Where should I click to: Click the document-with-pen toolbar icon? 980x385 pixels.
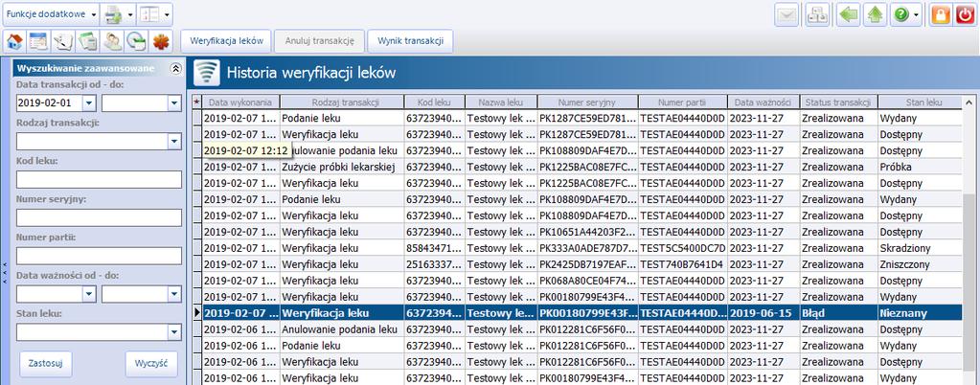pos(63,41)
